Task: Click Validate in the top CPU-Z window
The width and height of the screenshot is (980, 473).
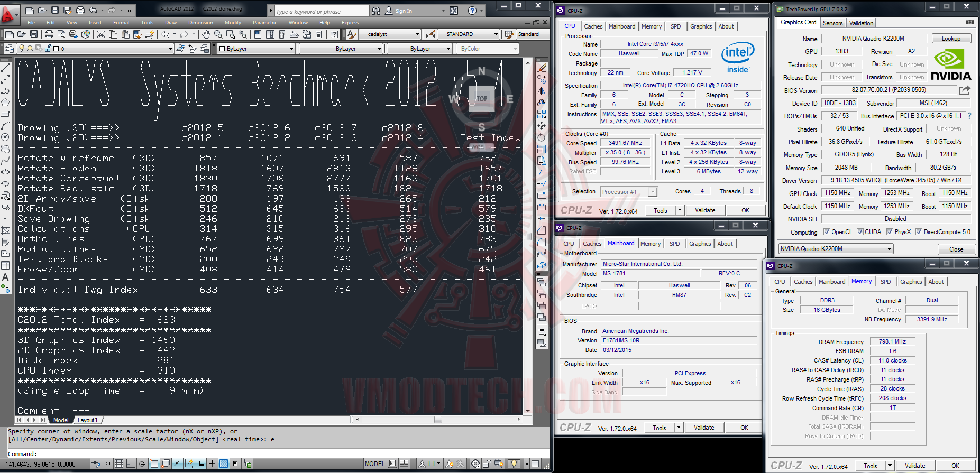Action: [x=704, y=210]
